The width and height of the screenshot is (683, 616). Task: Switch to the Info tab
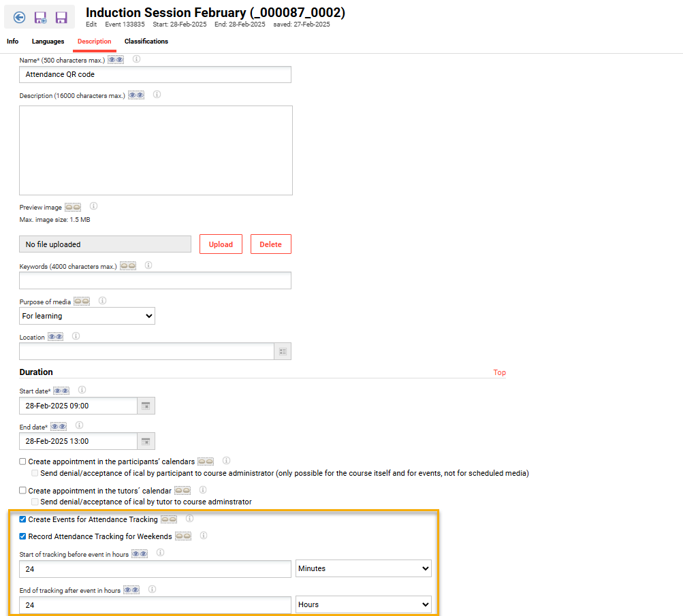pyautogui.click(x=13, y=42)
